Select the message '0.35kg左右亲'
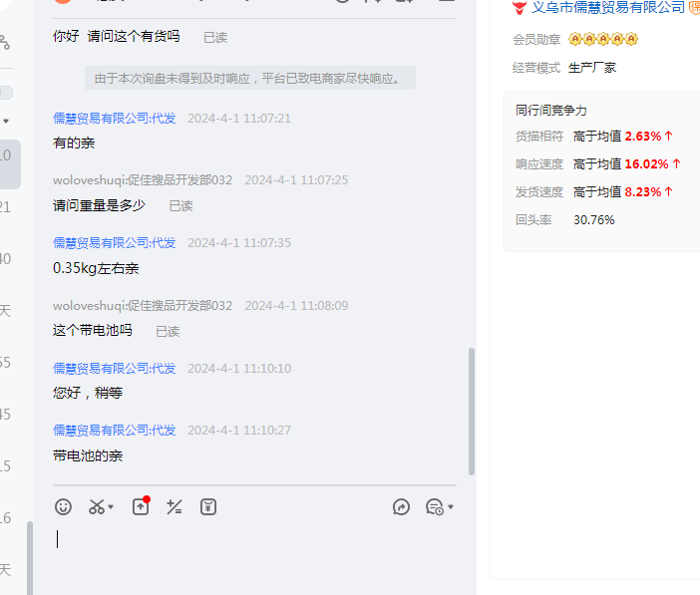The width and height of the screenshot is (700, 595). click(x=96, y=268)
